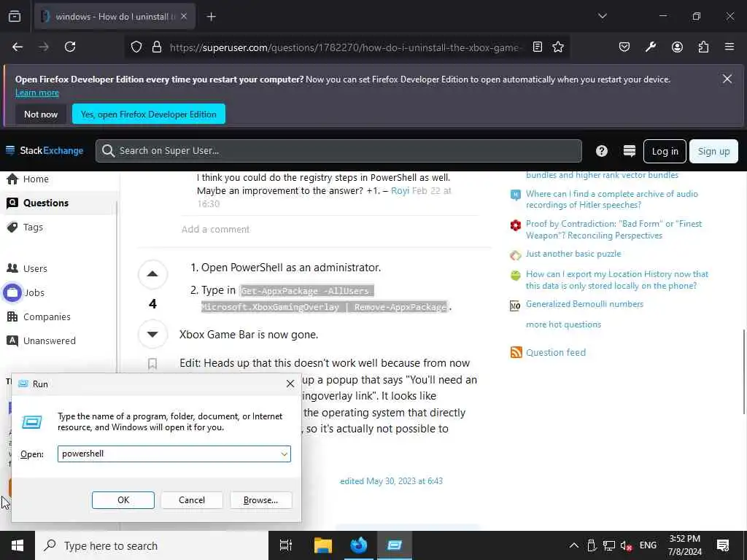Downvote the answer with score 4
The width and height of the screenshot is (747, 560).
tap(152, 334)
